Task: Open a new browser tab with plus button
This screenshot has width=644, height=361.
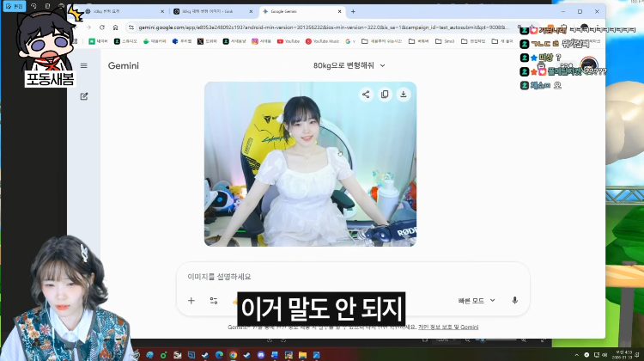Action: click(353, 11)
